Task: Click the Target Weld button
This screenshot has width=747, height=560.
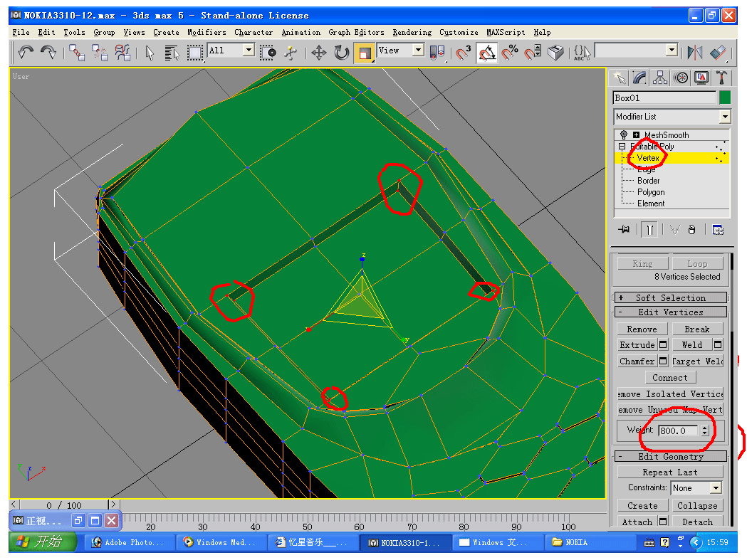Action: [x=697, y=361]
